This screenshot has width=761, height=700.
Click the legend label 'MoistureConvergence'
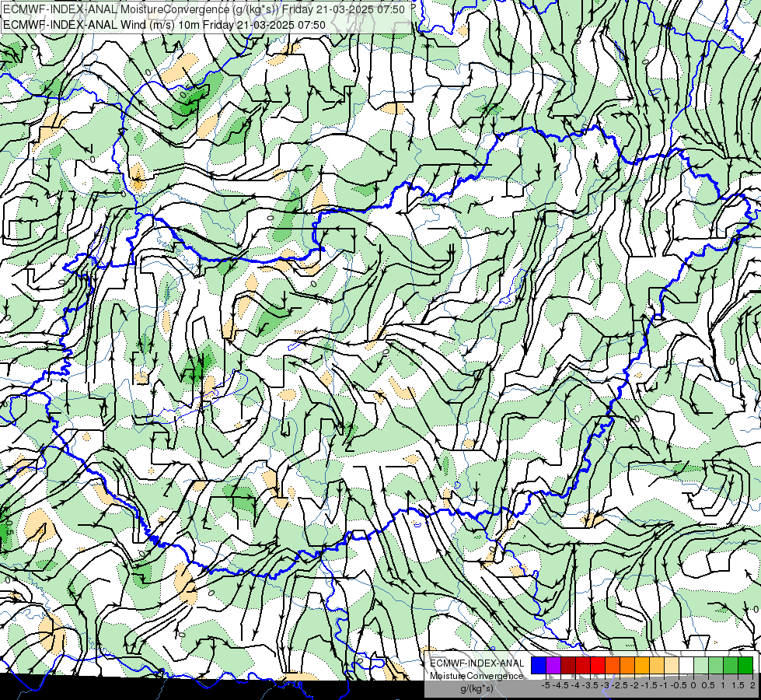(x=476, y=676)
